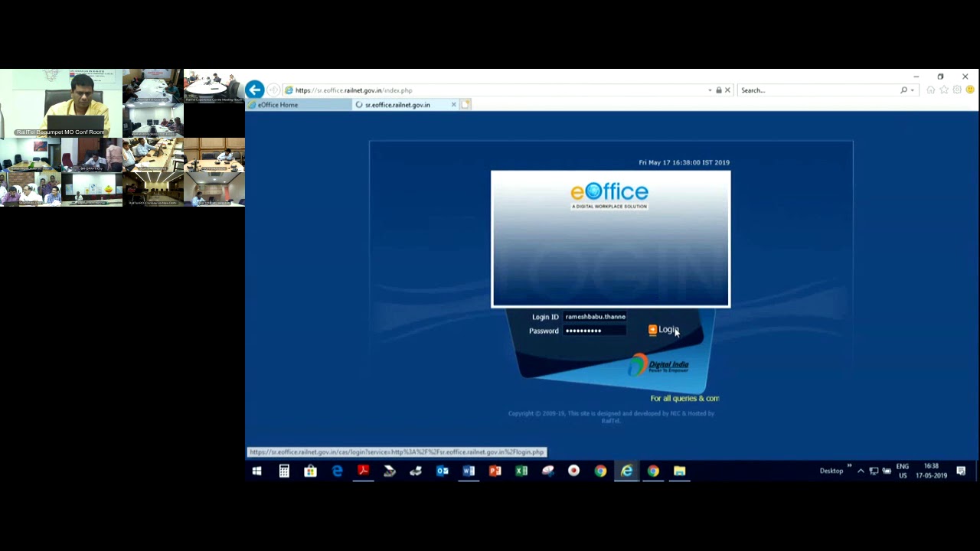Open the red record-circle app in taskbar
The width and height of the screenshot is (980, 551).
573,471
